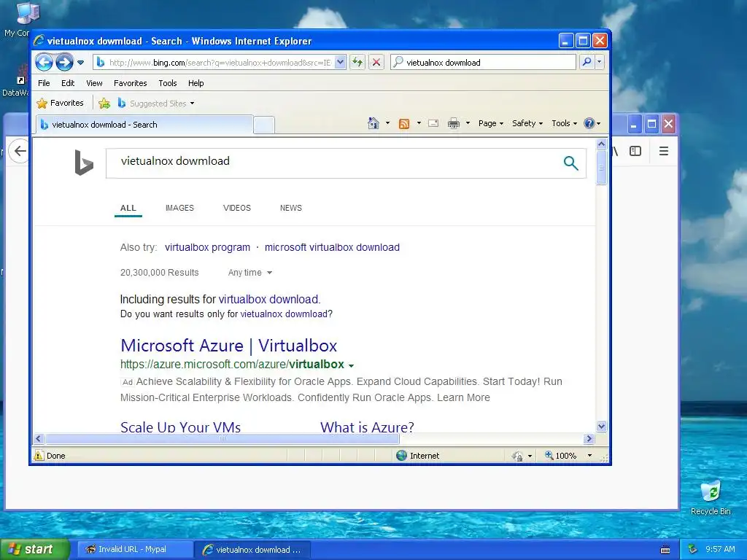
Task: Toggle the sidebar icon in Mypal window
Action: point(635,152)
